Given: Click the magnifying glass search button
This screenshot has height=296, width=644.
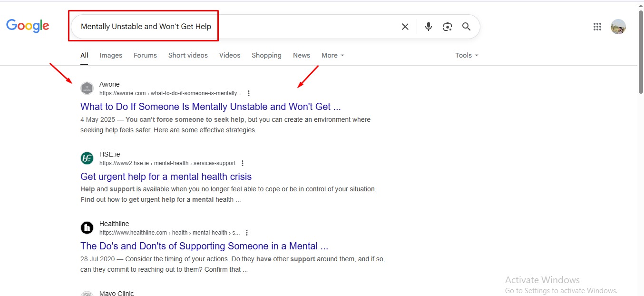Looking at the screenshot, I should point(466,27).
